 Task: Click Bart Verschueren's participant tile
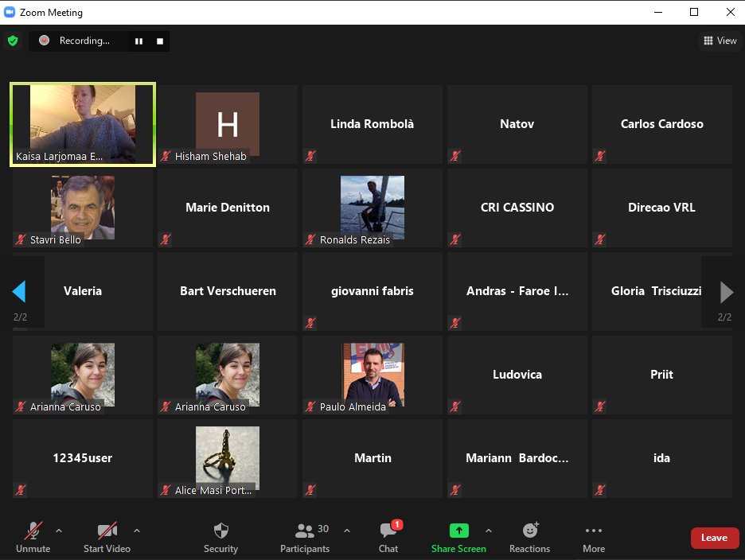[x=228, y=291]
